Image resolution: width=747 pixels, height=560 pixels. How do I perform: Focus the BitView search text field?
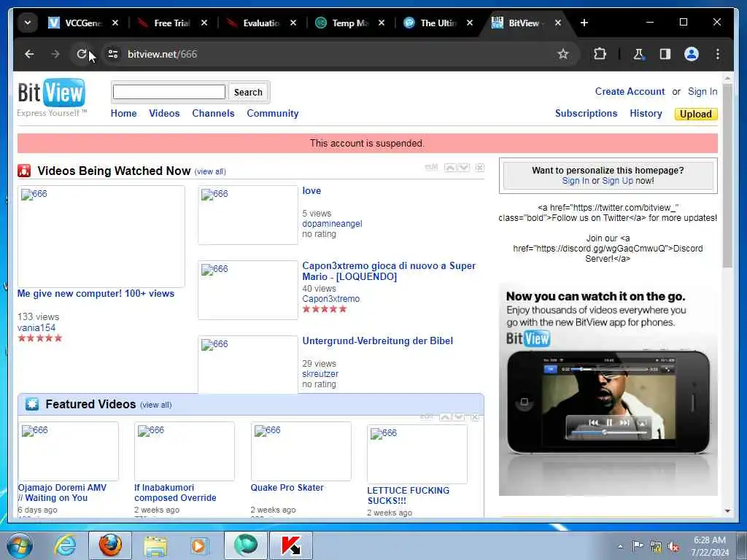169,92
